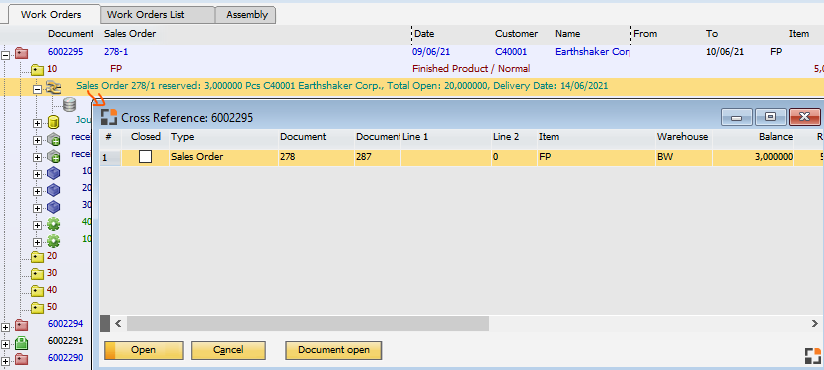824x370 pixels.
Task: Expand work order 6002291
Action: pos(5,344)
